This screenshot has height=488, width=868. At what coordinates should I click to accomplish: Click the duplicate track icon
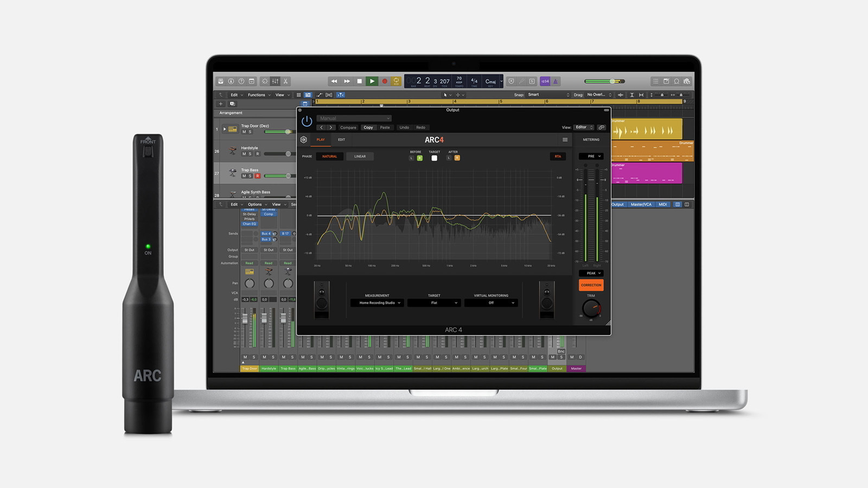click(232, 104)
